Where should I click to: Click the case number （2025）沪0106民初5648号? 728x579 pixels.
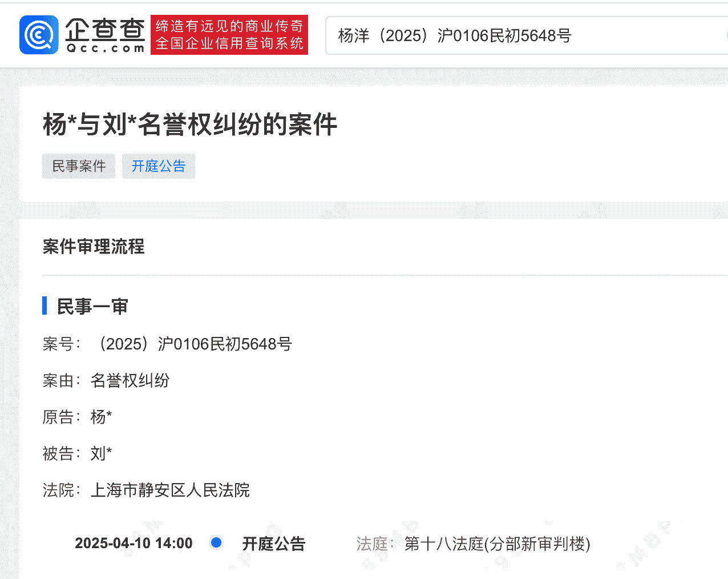tap(194, 344)
